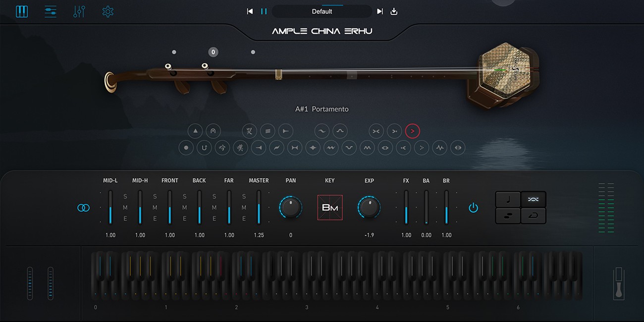Open the BM key selector
This screenshot has height=322, width=644.
tap(330, 208)
